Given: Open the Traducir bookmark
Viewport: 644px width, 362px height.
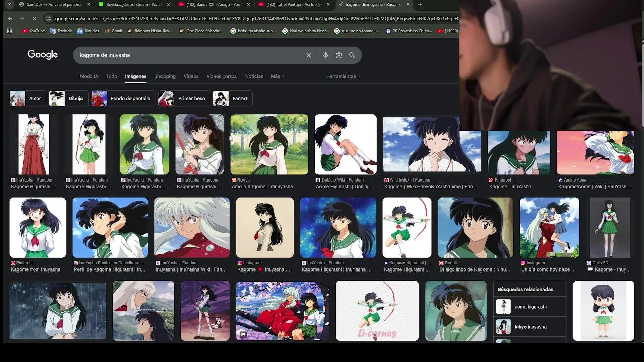Looking at the screenshot, I should (x=61, y=31).
